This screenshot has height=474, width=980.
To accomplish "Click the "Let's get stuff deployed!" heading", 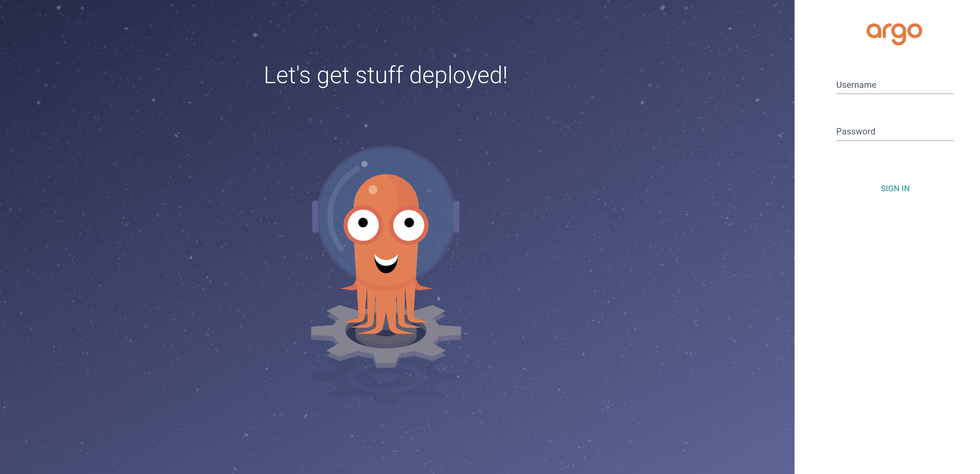I will point(386,75).
